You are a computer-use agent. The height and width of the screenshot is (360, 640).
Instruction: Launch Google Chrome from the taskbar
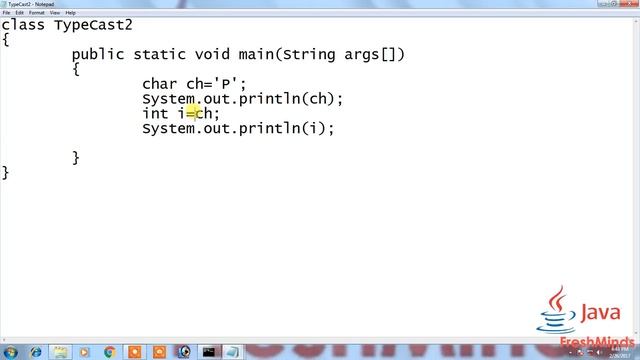[x=109, y=352]
